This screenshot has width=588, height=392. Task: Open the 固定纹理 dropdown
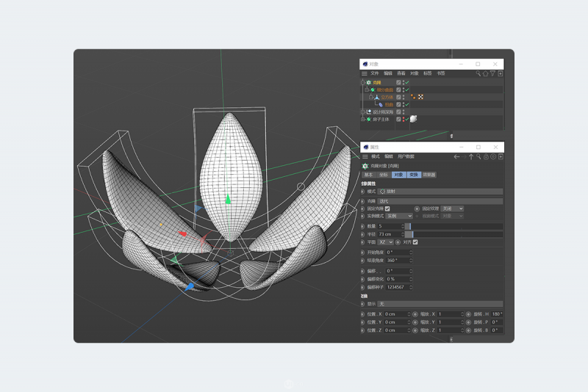[451, 208]
